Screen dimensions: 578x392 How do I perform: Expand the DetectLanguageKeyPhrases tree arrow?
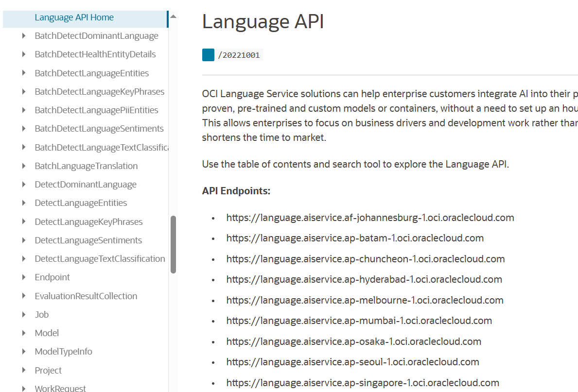click(x=24, y=222)
